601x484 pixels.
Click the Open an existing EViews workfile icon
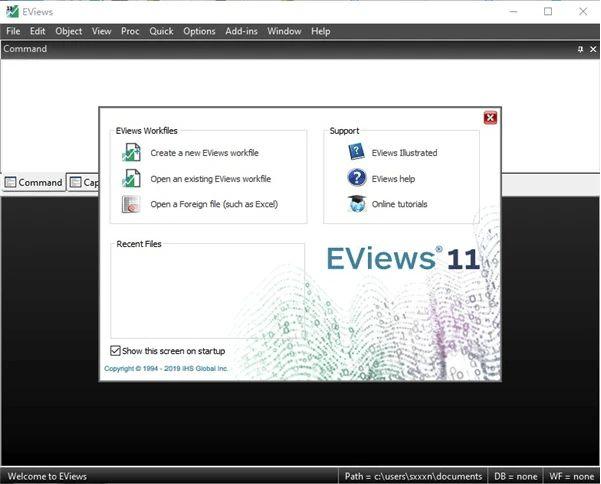pyautogui.click(x=131, y=178)
